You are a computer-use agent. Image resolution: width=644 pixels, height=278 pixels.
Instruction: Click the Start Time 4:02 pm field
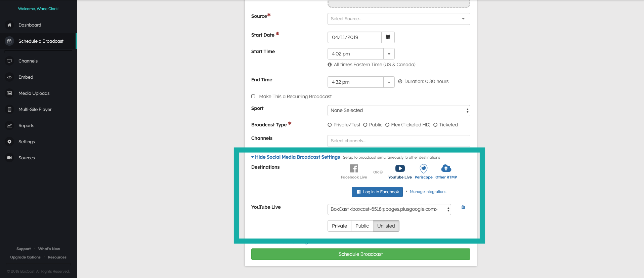[x=355, y=54]
